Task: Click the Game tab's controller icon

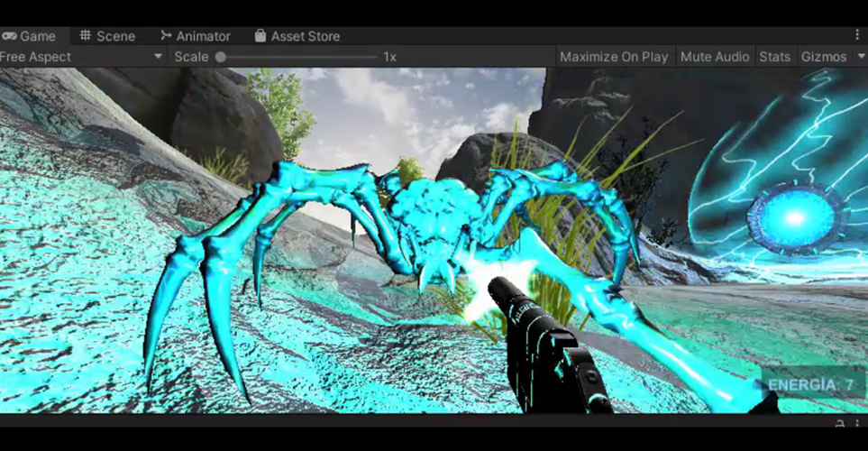Action: click(x=9, y=36)
